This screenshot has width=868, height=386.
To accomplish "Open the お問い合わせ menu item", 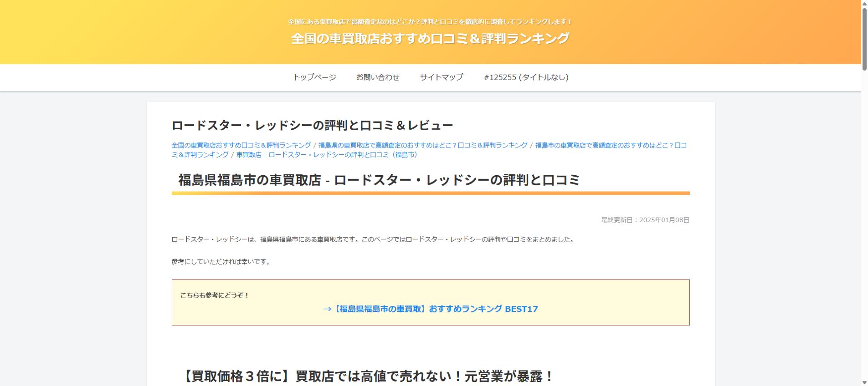I will pos(378,77).
